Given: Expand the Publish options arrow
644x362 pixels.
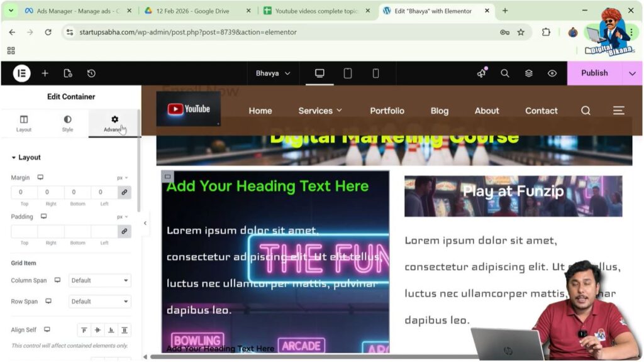Looking at the screenshot, I should (x=633, y=73).
